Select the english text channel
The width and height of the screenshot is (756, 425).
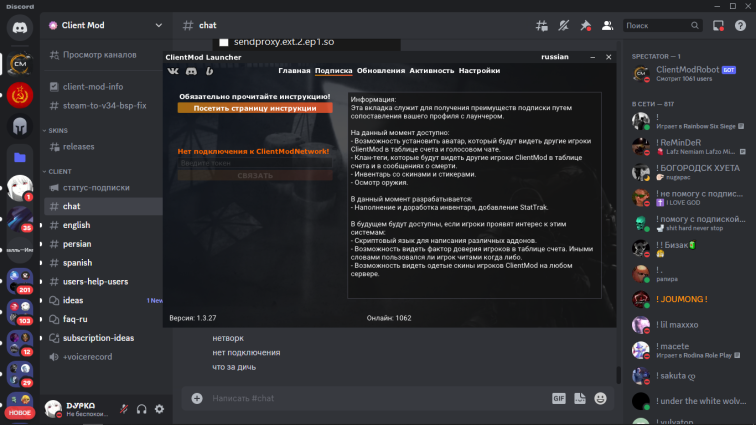click(76, 225)
